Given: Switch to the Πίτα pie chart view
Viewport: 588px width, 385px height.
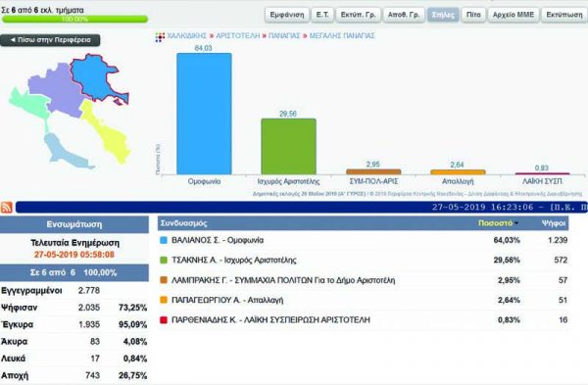Looking at the screenshot, I should (x=473, y=15).
